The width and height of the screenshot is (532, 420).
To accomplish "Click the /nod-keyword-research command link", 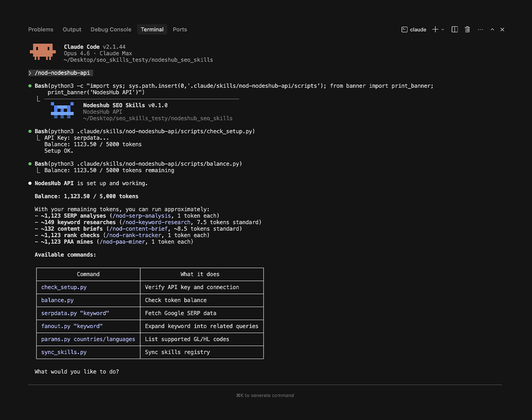I will click(156, 222).
